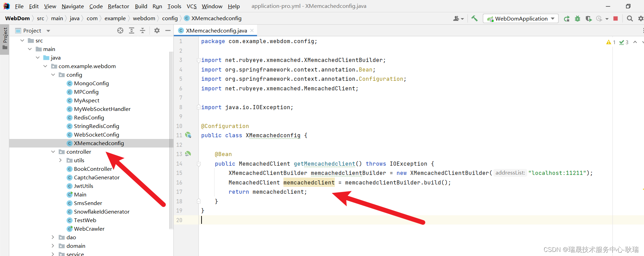
Task: Select SnowflakeIdGenerator class in tree
Action: click(x=101, y=212)
